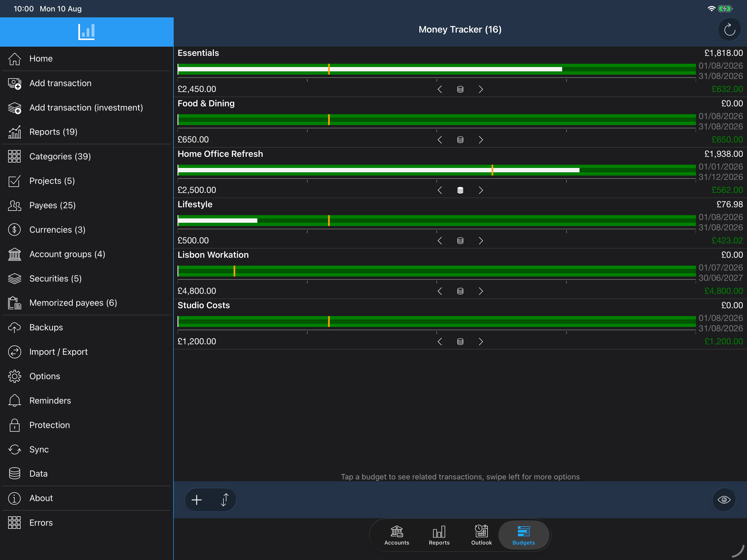Screen dimensions: 747x560
Task: Switch to Reports tab at bottom
Action: (x=439, y=535)
